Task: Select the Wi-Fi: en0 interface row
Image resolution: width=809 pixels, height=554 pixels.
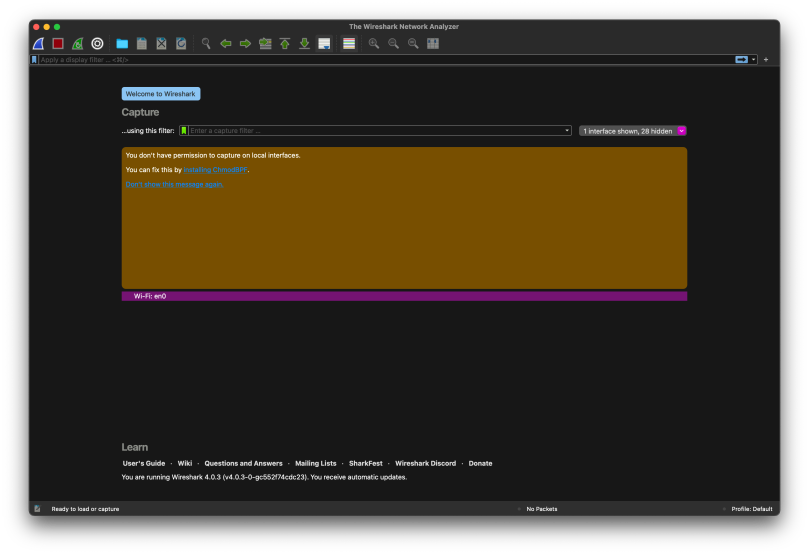Action: [x=404, y=296]
